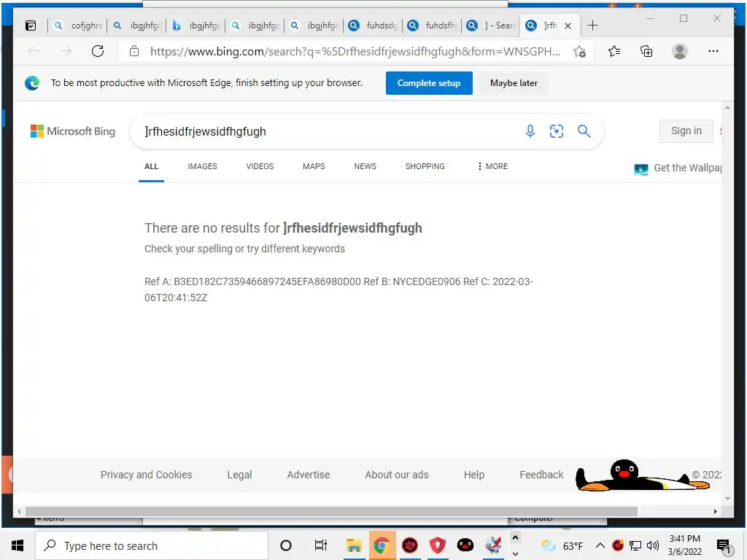Go to Microsoft Bing home logo
The height and width of the screenshot is (560, 747).
tap(73, 131)
